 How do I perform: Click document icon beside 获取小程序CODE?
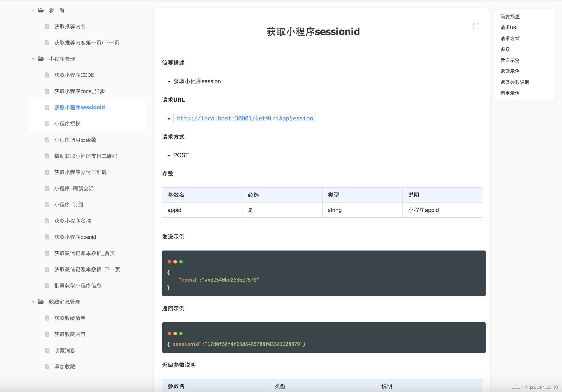tap(47, 75)
